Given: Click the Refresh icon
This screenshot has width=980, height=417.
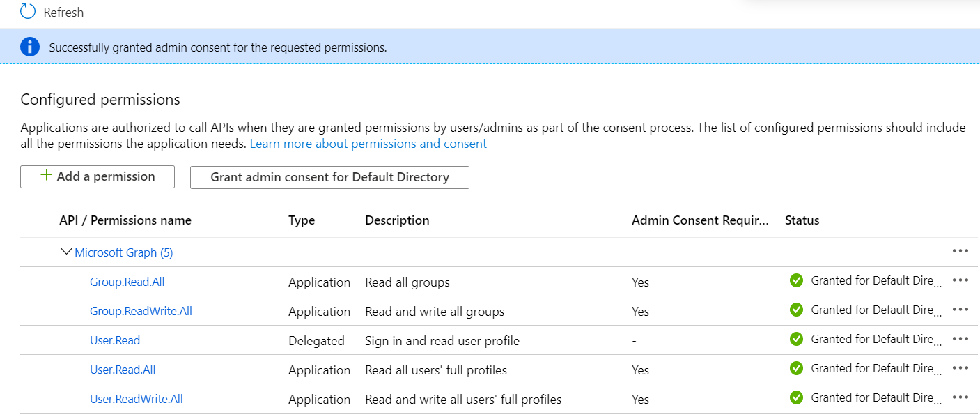Looking at the screenshot, I should [28, 12].
